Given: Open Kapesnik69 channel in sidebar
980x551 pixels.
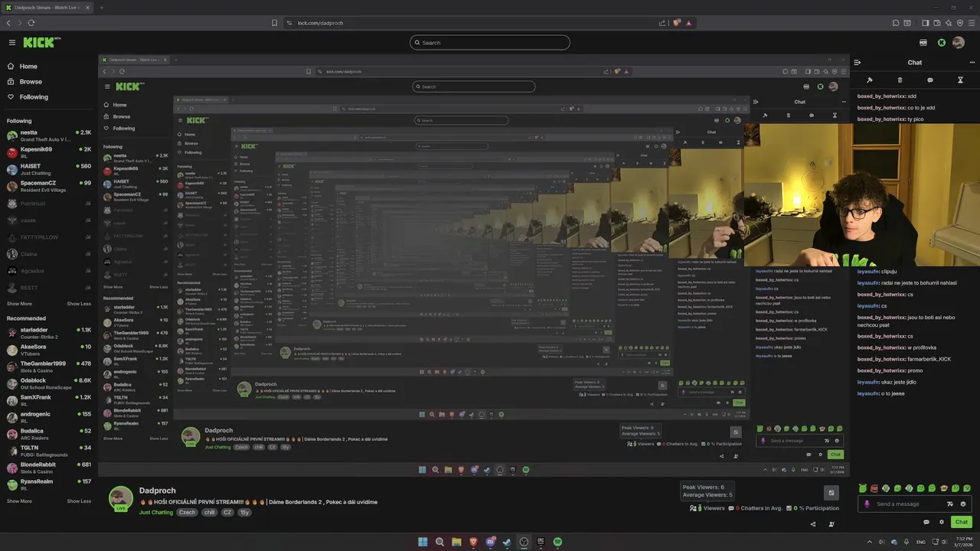Looking at the screenshot, I should point(49,152).
